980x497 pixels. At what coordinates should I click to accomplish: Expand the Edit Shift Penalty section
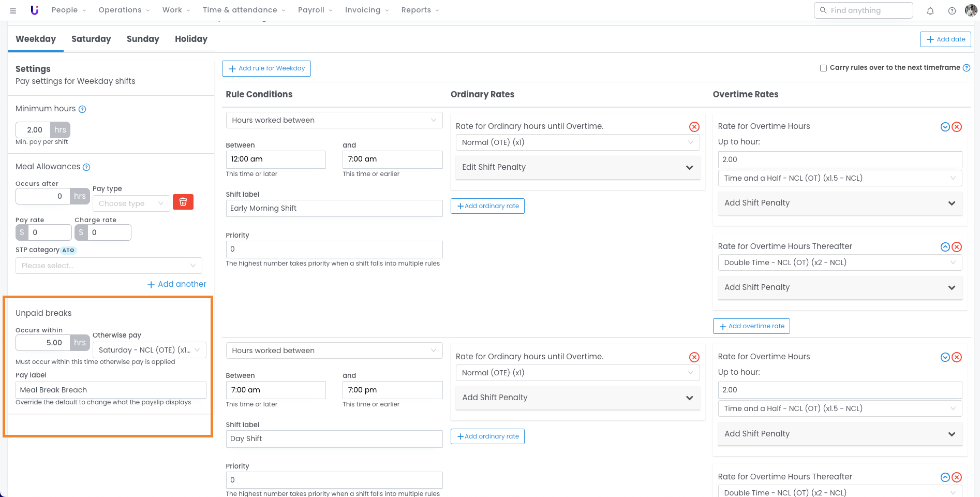click(577, 167)
